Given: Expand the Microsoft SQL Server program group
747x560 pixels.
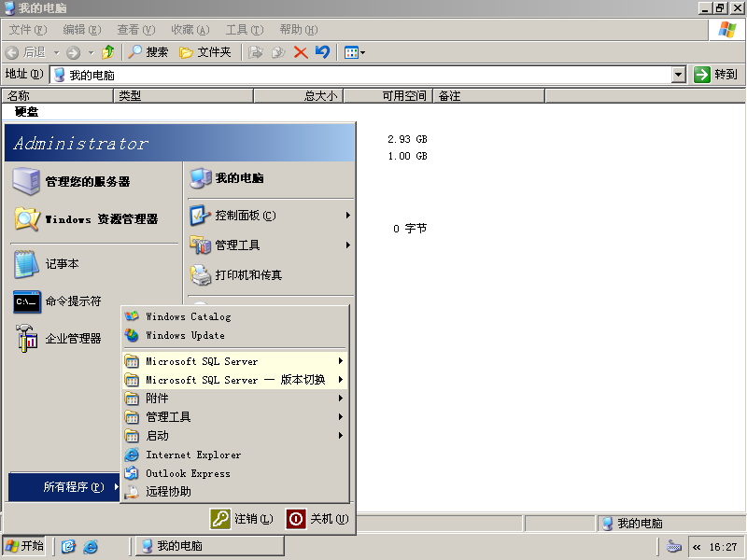Looking at the screenshot, I should pyautogui.click(x=234, y=361).
